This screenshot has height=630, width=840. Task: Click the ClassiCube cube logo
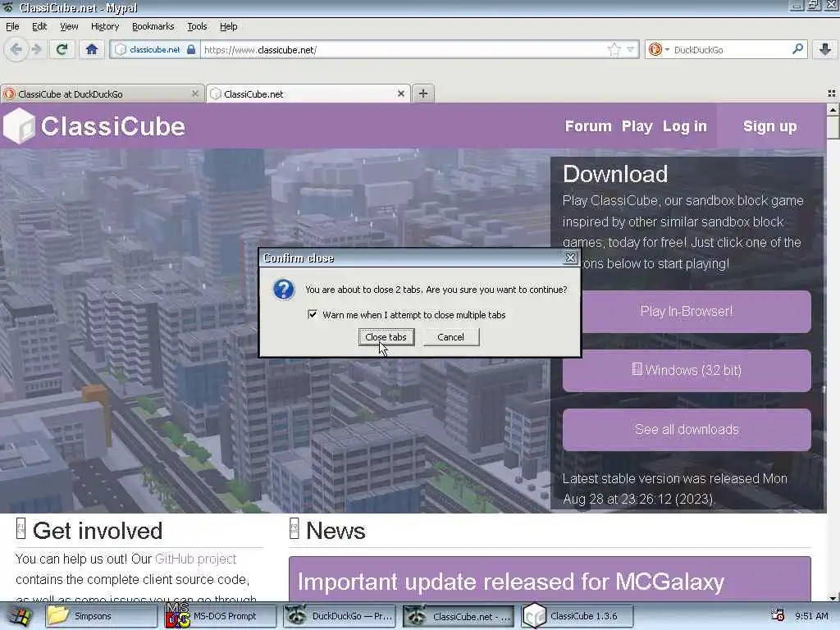pyautogui.click(x=19, y=126)
